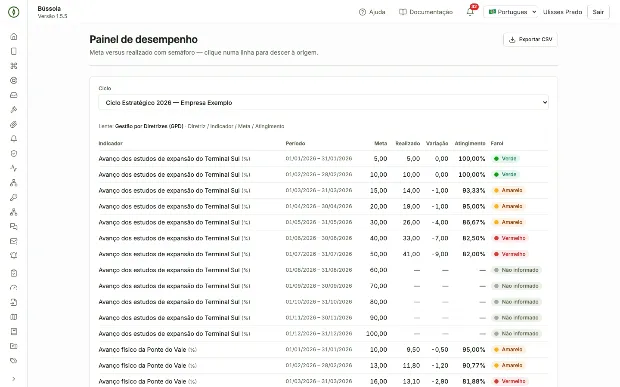The image size is (620, 387).
Task: Open the file import sidebar icon
Action: (13, 302)
